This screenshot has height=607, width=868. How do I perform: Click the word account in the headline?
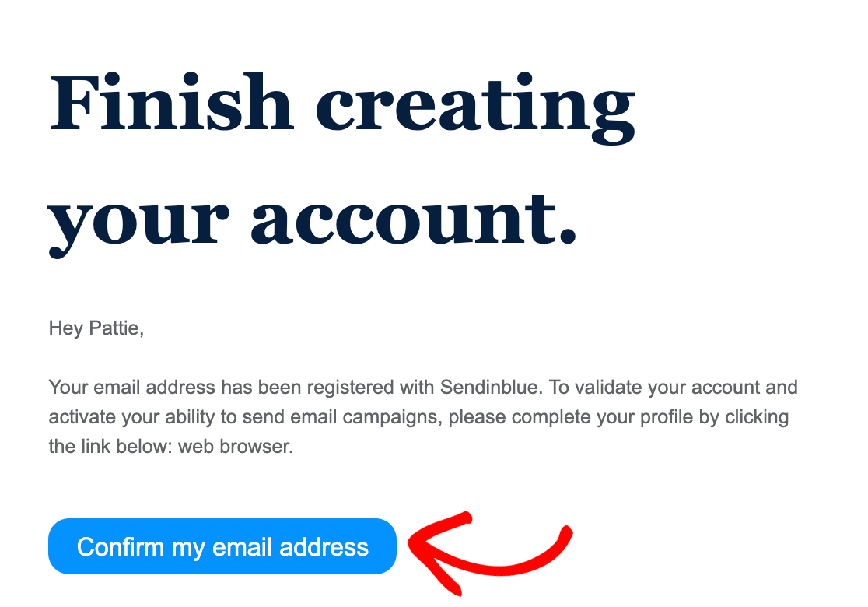click(414, 220)
